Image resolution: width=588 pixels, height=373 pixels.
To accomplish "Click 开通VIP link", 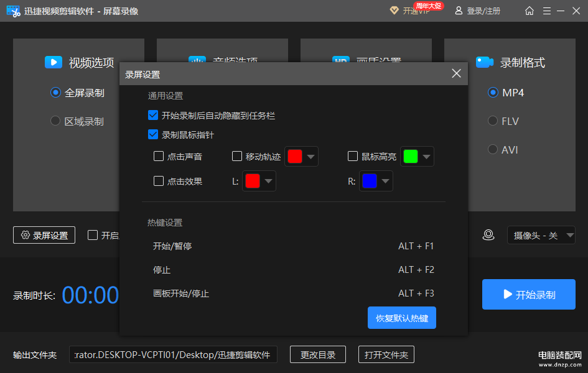I will coord(416,11).
